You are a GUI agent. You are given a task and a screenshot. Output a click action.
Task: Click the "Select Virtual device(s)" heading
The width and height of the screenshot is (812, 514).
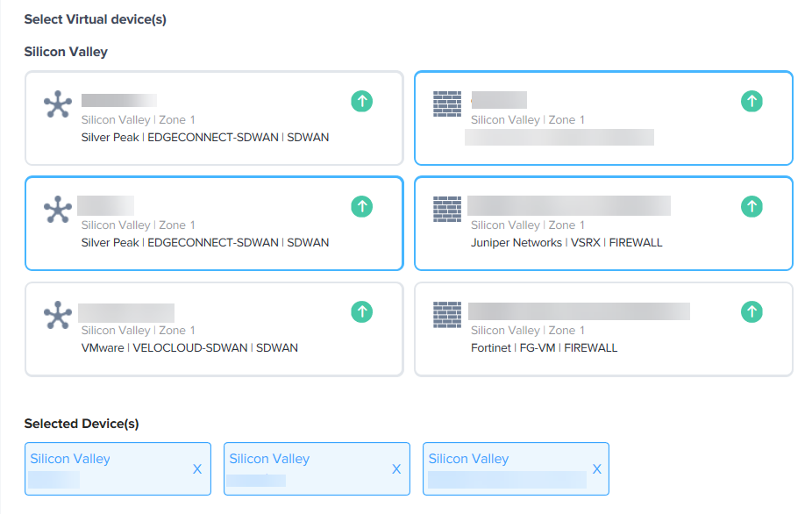[x=96, y=19]
